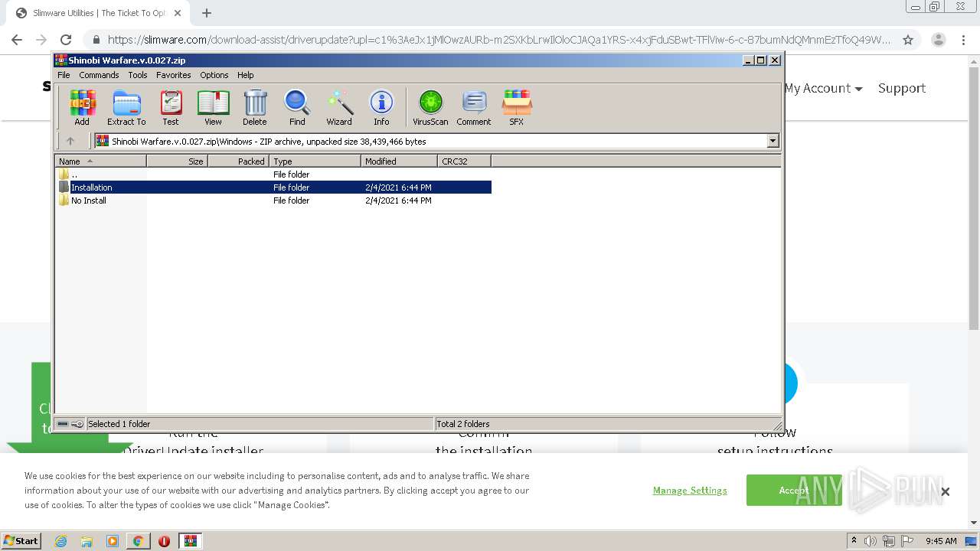Click the 'Selected 1 folder' status text

click(x=119, y=424)
